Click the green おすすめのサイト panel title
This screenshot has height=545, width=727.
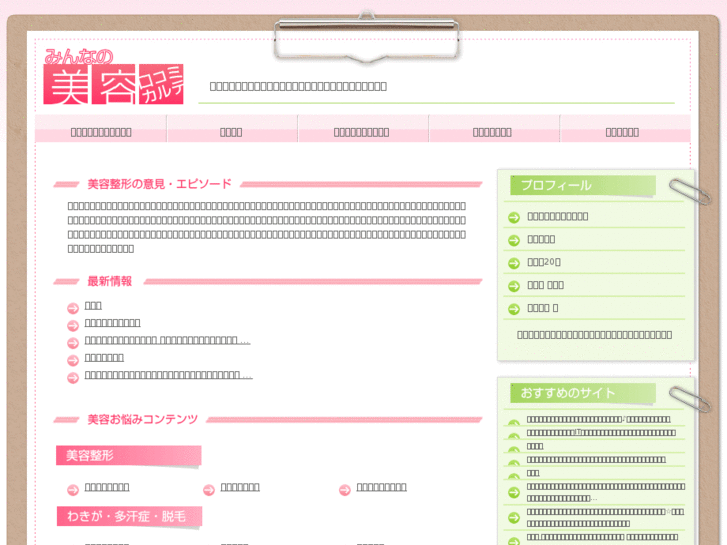click(583, 393)
